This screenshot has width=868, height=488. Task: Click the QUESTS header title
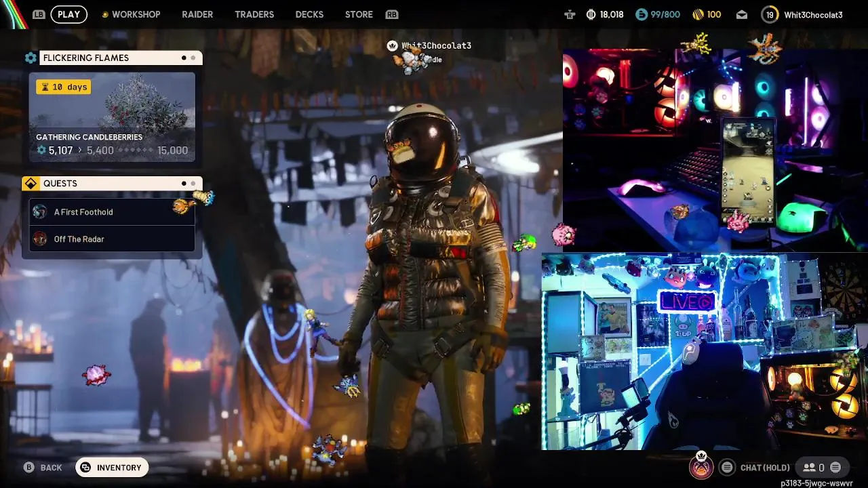[x=60, y=184]
